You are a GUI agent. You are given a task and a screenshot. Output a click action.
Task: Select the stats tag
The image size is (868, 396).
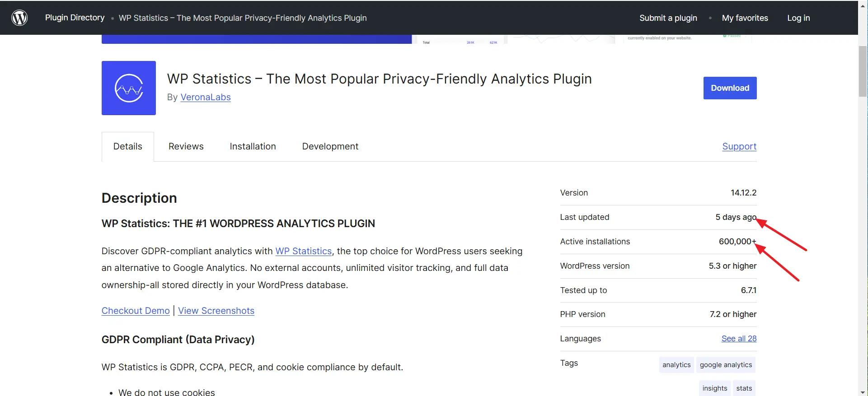[744, 388]
